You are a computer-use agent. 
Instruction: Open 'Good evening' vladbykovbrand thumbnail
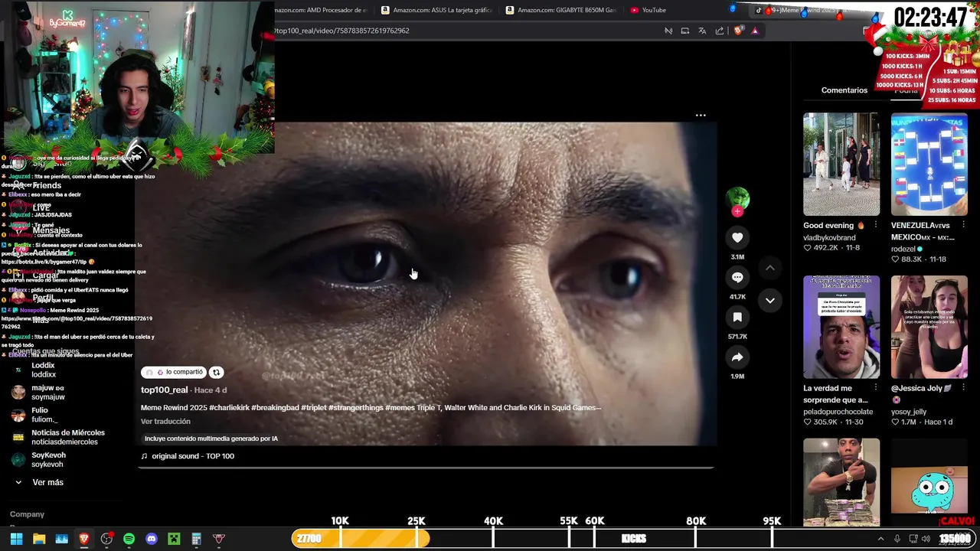click(841, 165)
